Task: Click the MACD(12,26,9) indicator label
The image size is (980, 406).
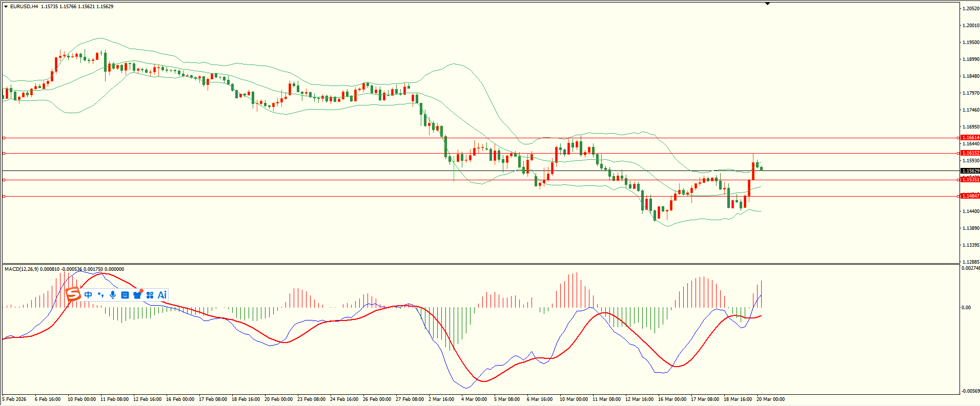Action: pos(21,269)
